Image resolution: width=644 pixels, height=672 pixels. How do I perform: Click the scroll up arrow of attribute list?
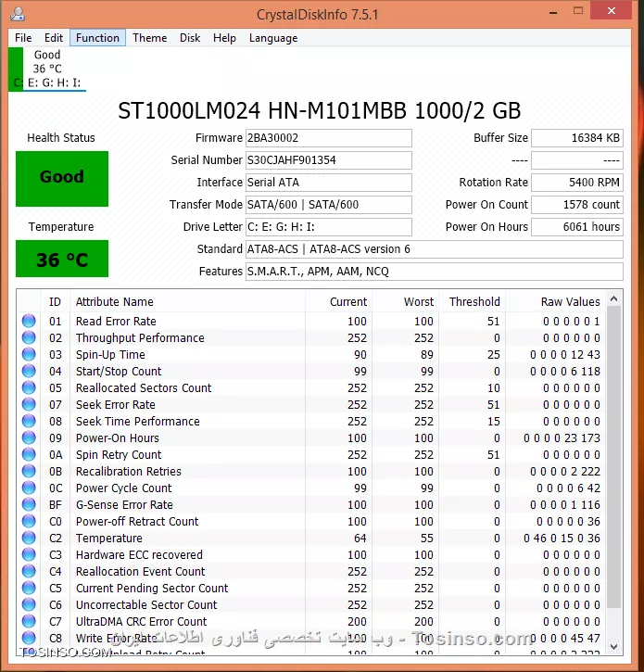click(x=613, y=298)
